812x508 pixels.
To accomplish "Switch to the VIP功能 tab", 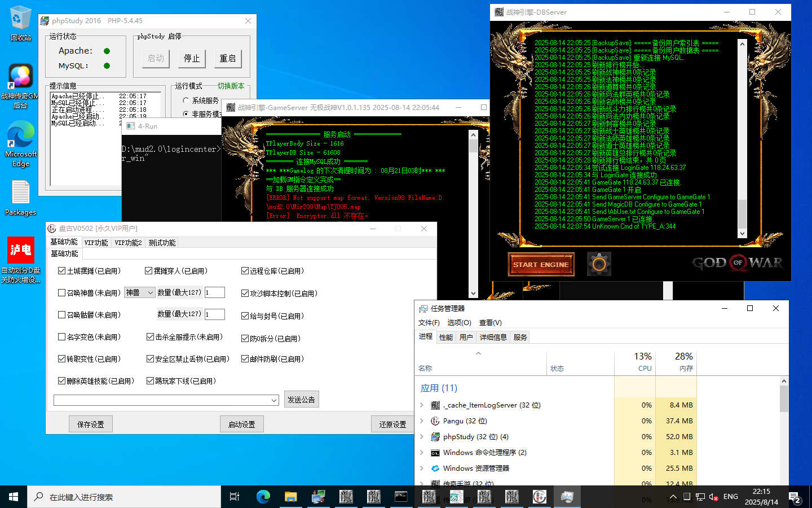I will (96, 243).
